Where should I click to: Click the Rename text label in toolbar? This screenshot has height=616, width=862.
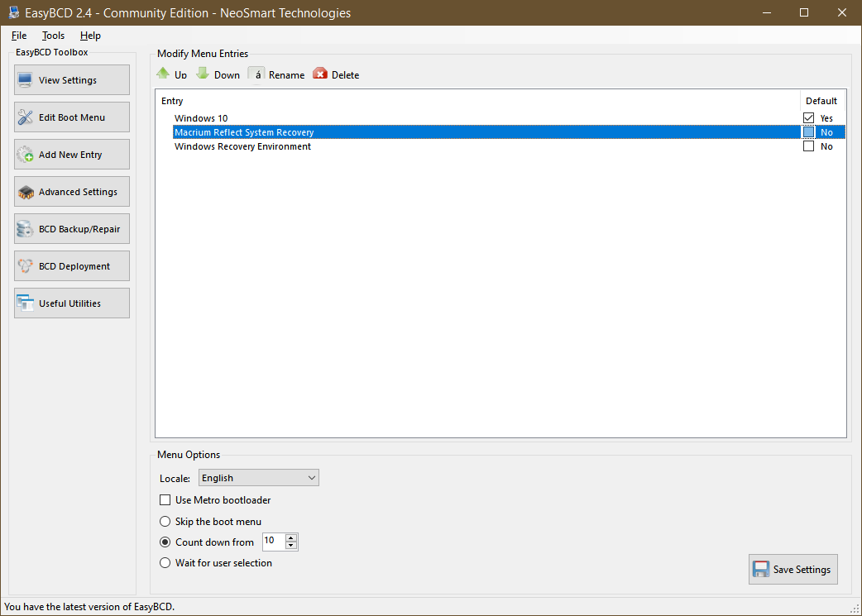pyautogui.click(x=286, y=75)
